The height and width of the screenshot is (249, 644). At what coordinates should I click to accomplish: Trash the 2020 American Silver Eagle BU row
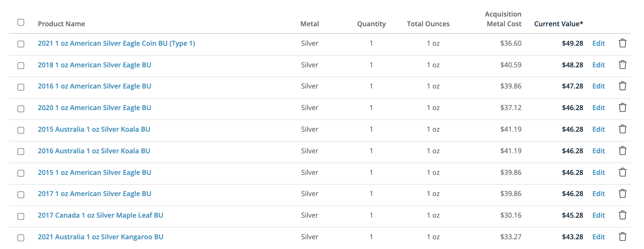coord(622,108)
